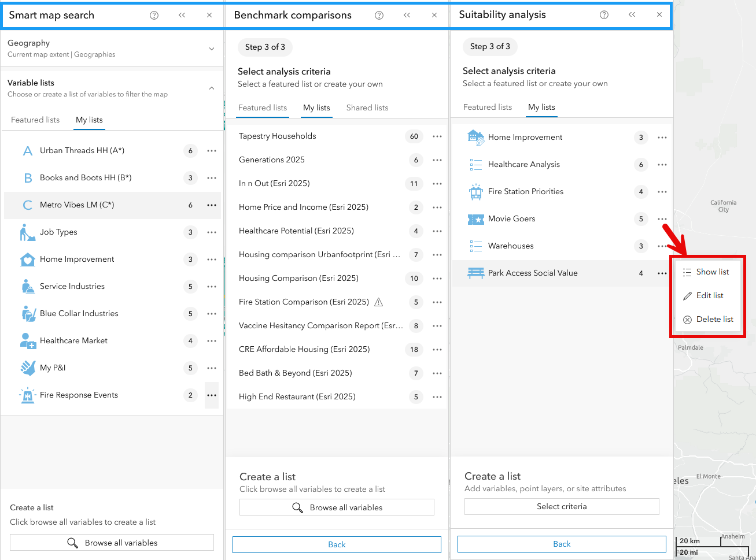Collapse the Variable lists section
The height and width of the screenshot is (560, 756).
coord(212,88)
